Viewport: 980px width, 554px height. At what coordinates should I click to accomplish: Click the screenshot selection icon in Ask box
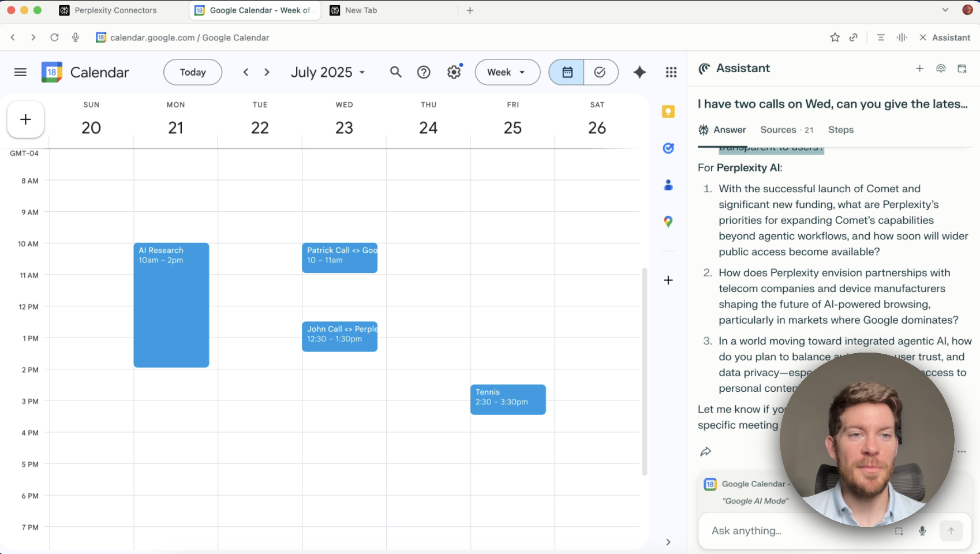(899, 531)
